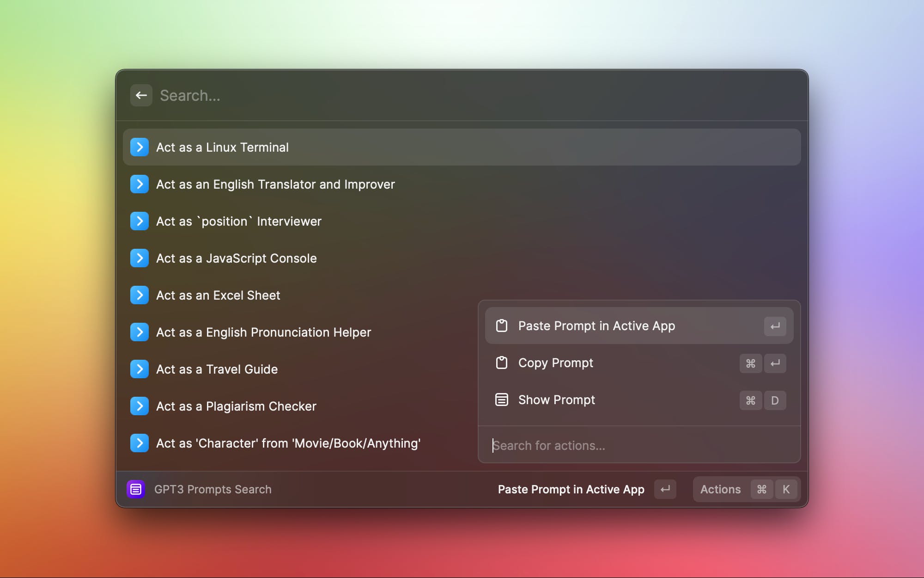This screenshot has width=924, height=578.
Task: Click the Actions button in toolbar
Action: 720,489
